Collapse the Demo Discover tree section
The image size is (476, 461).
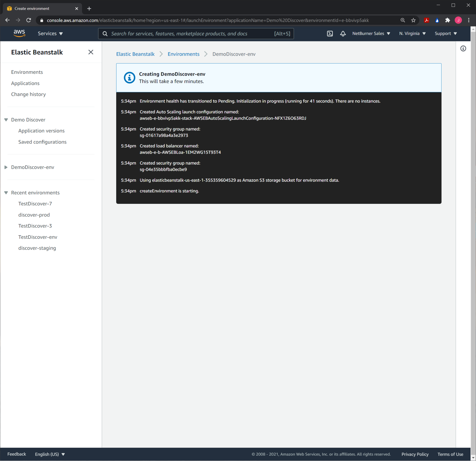click(6, 120)
